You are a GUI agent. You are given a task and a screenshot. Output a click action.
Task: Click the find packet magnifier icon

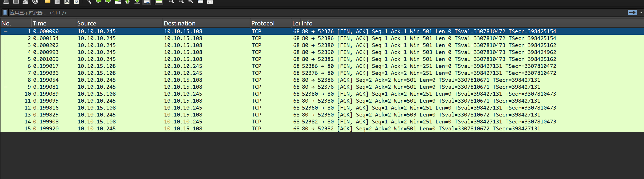[x=89, y=2]
